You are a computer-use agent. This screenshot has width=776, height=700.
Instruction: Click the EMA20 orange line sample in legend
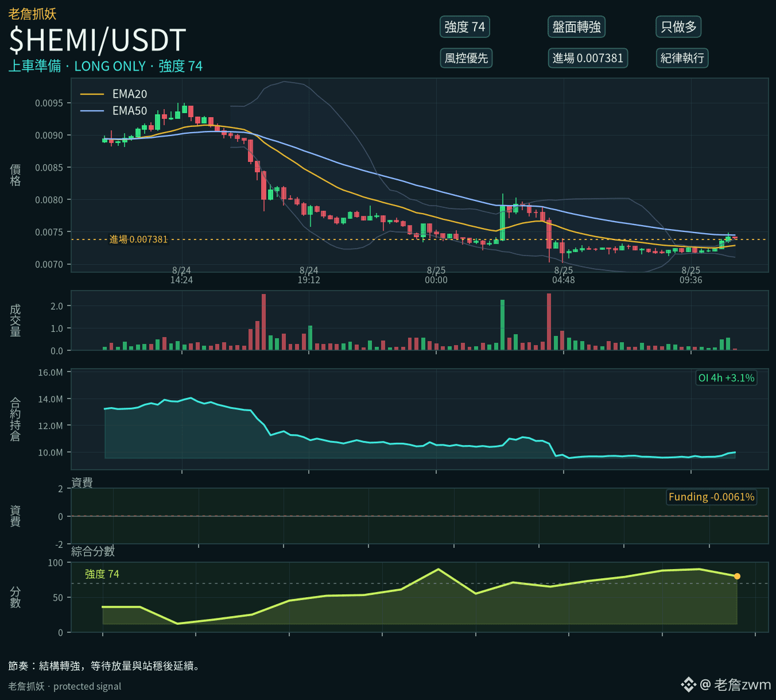[92, 94]
